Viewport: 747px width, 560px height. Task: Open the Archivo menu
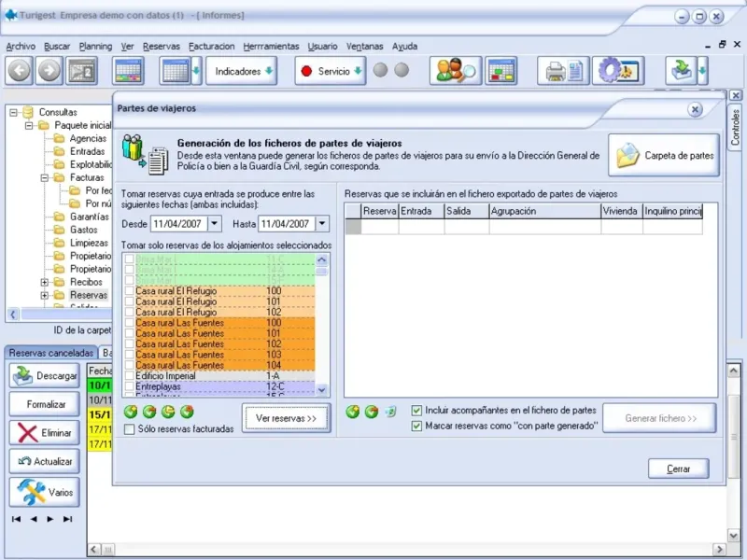point(21,46)
